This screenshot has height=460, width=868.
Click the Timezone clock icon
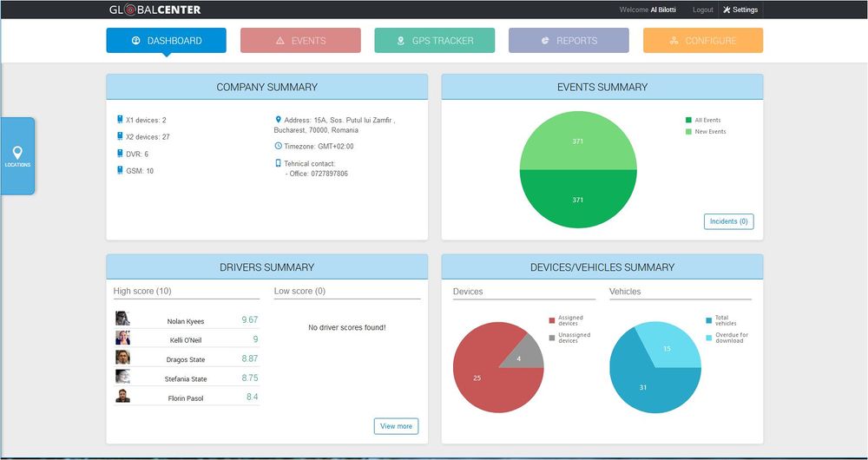(278, 146)
